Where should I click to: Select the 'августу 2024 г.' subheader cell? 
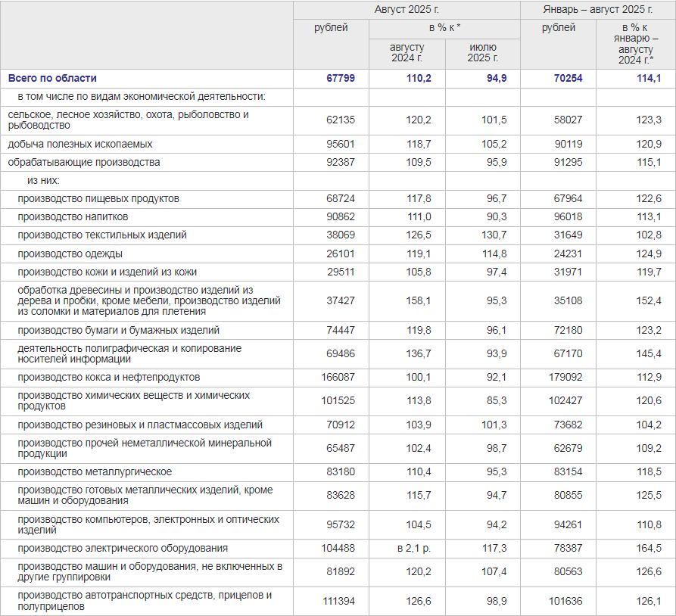pos(407,53)
